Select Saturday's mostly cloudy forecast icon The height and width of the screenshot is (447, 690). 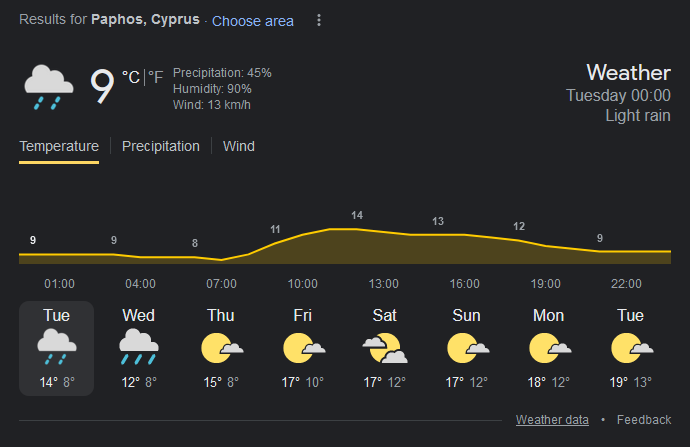click(385, 348)
